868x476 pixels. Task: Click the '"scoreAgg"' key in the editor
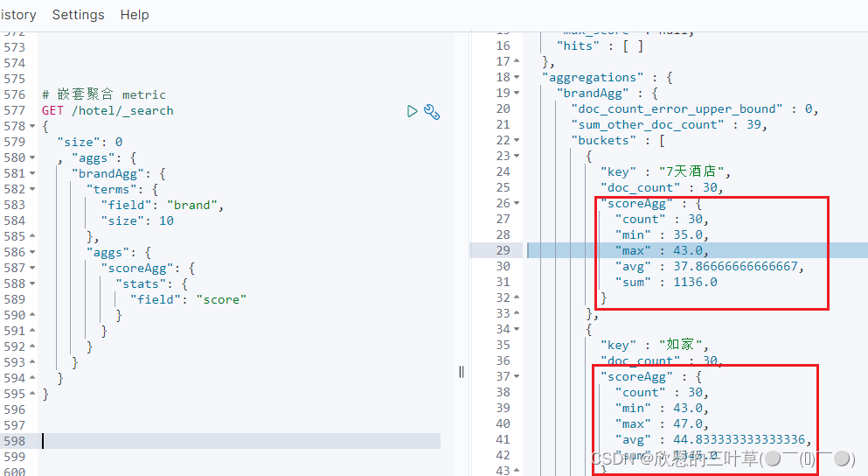[x=137, y=269]
